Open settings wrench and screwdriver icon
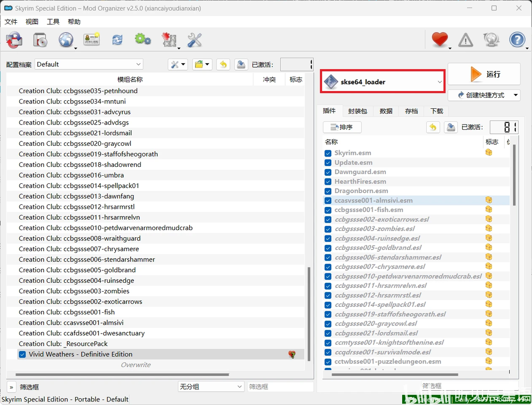532x405 pixels. (195, 40)
